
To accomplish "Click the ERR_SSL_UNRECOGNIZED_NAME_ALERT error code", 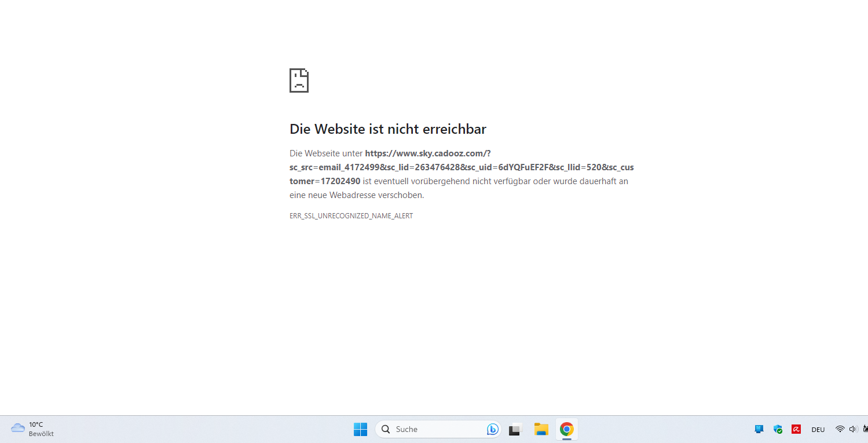I will (x=351, y=216).
